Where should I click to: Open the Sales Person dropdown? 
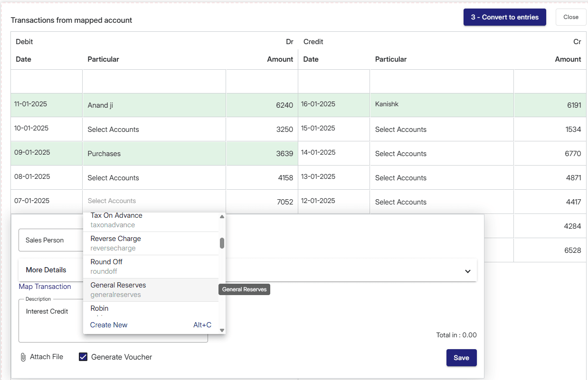(x=51, y=240)
